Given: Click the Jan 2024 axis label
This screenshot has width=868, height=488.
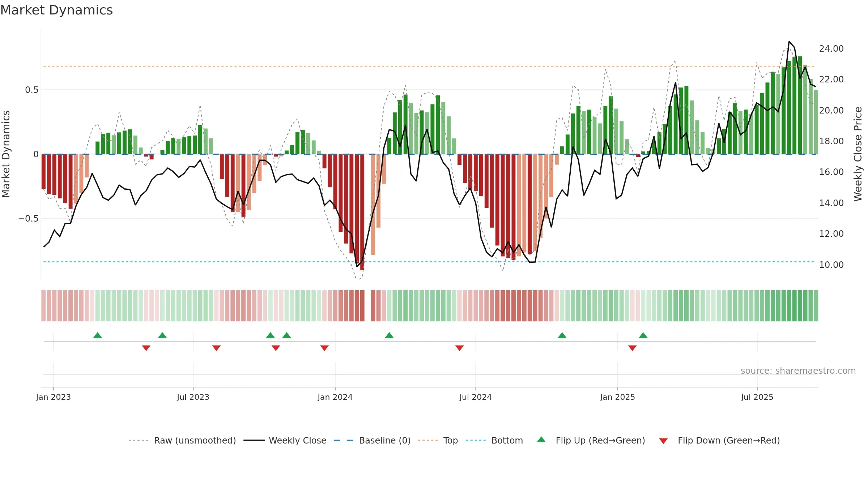Looking at the screenshot, I should [x=335, y=397].
